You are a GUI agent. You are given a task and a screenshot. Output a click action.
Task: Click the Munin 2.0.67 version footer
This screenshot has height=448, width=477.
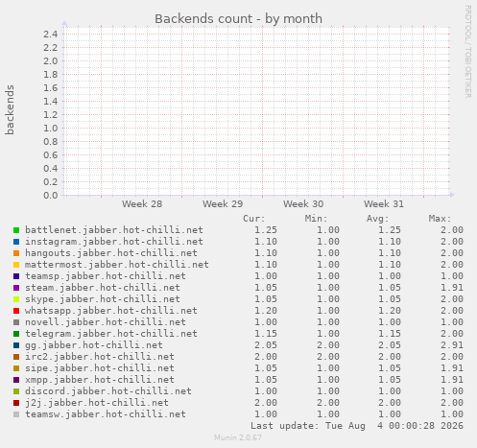(238, 437)
